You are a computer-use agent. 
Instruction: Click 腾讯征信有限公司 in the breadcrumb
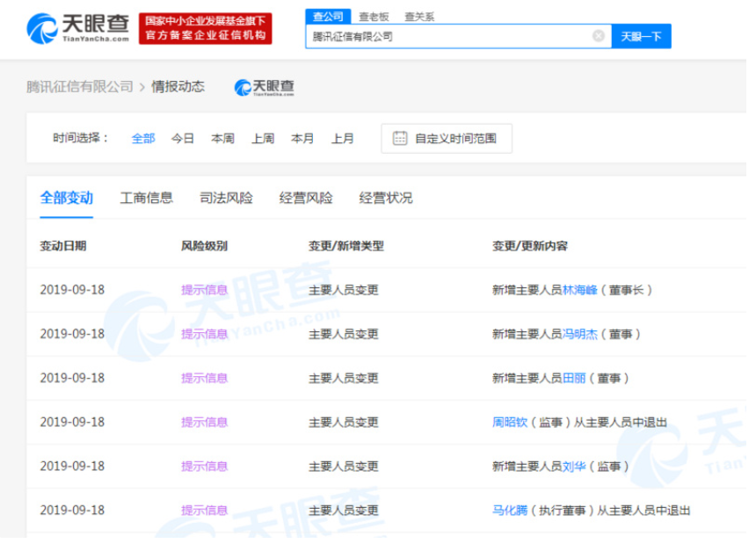[x=80, y=86]
